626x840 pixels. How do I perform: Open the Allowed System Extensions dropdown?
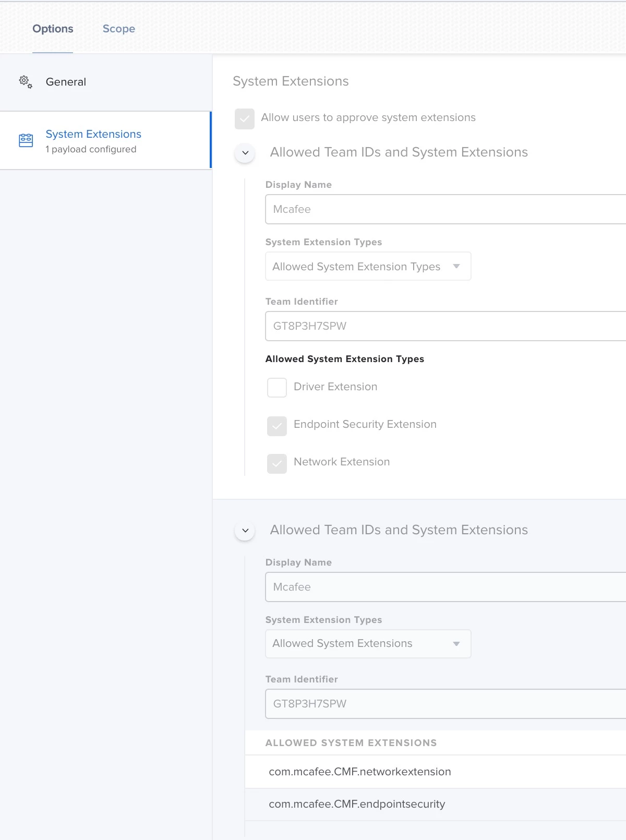point(368,644)
